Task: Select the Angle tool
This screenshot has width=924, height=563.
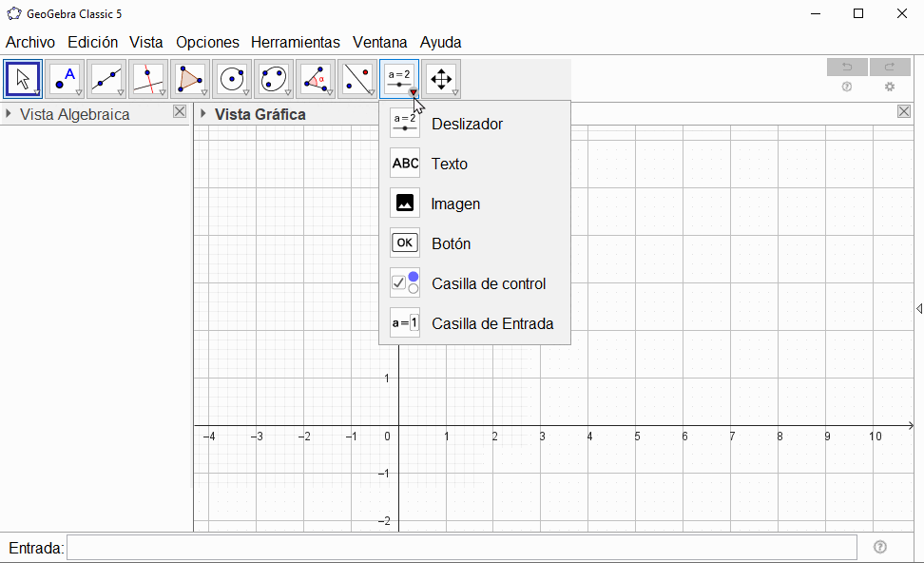Action: [x=316, y=79]
